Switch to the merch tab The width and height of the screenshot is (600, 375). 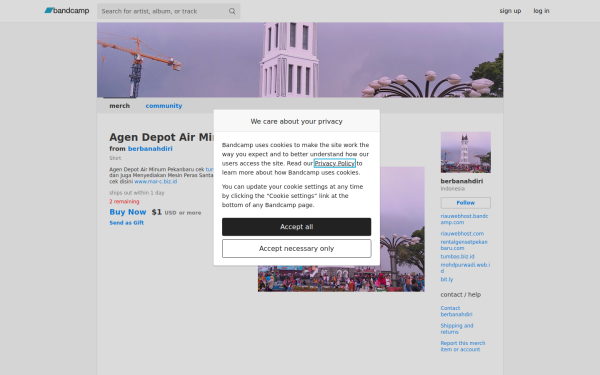pyautogui.click(x=119, y=106)
